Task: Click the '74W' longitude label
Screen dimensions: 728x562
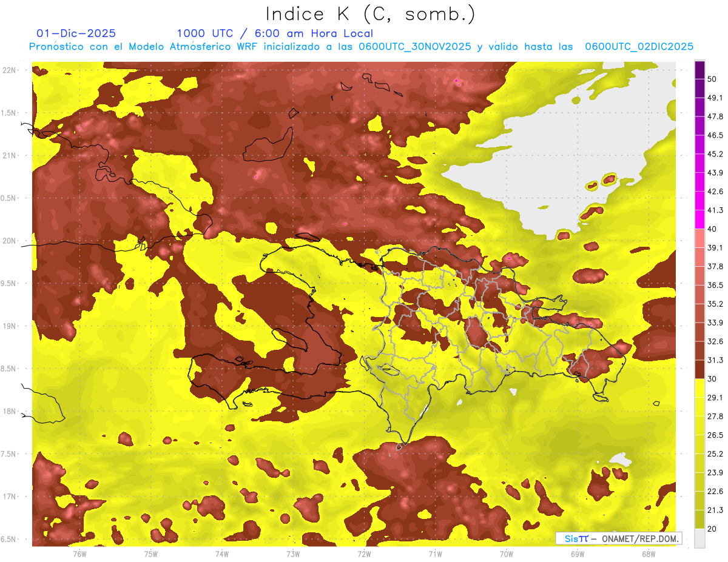Action: coord(221,554)
